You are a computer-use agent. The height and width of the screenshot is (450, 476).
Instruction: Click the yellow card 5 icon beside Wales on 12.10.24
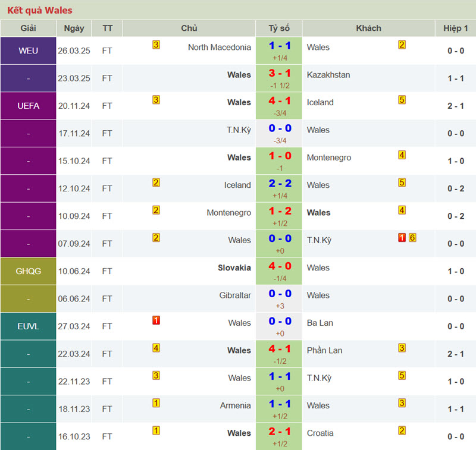coord(402,183)
